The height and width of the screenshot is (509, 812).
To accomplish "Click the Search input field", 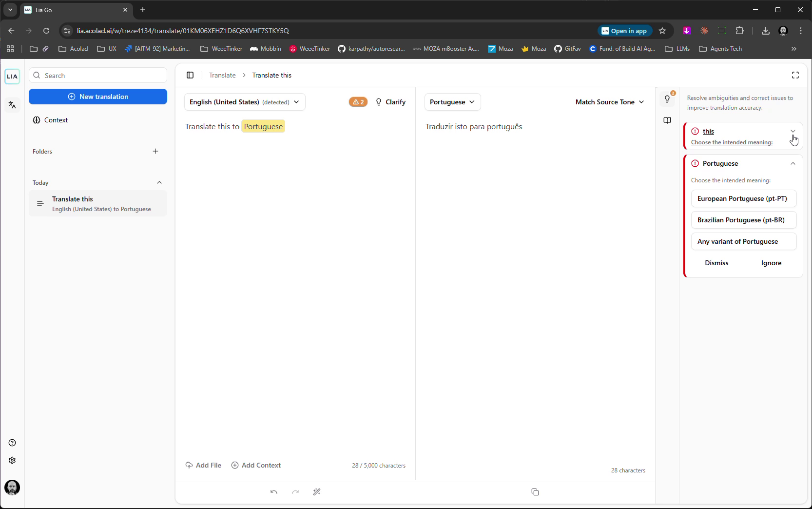I will pos(102,76).
